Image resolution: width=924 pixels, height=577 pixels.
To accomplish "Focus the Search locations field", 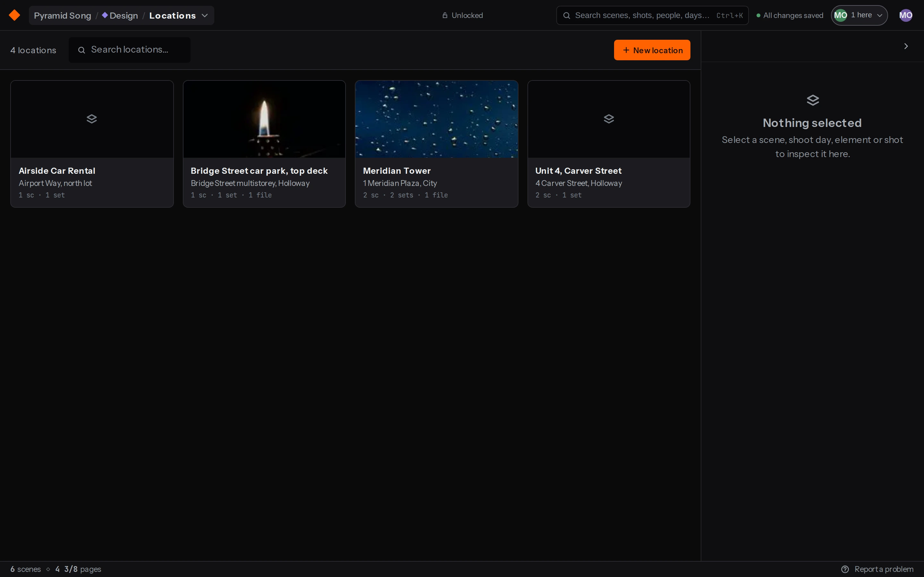I will [x=129, y=50].
